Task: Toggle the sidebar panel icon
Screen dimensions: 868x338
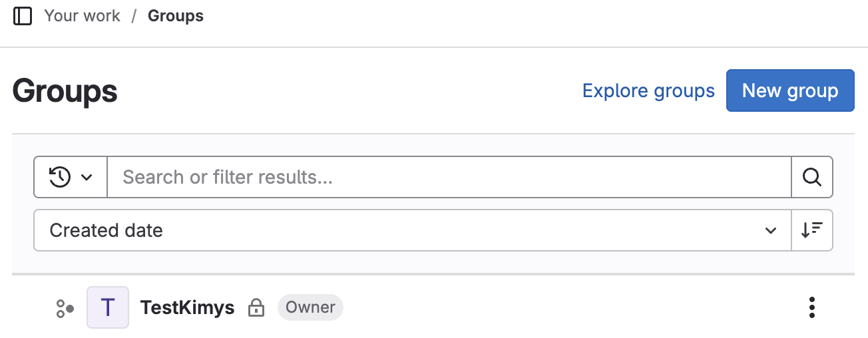Action: (23, 16)
